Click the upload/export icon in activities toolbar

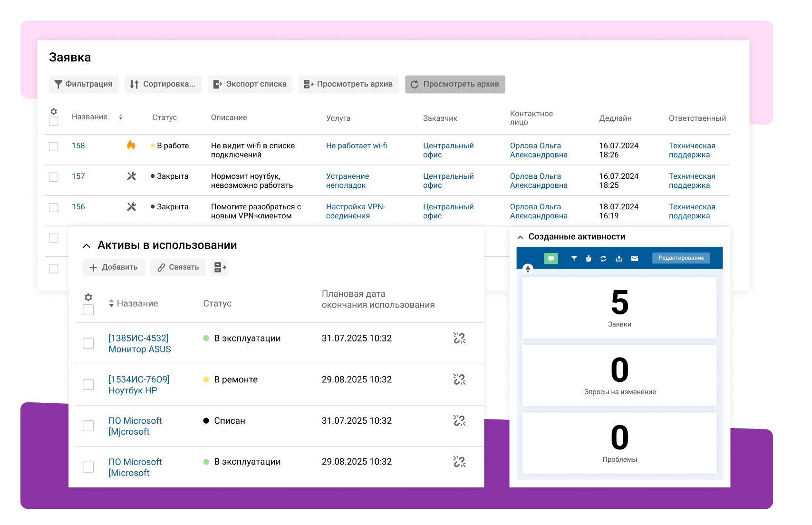(619, 258)
